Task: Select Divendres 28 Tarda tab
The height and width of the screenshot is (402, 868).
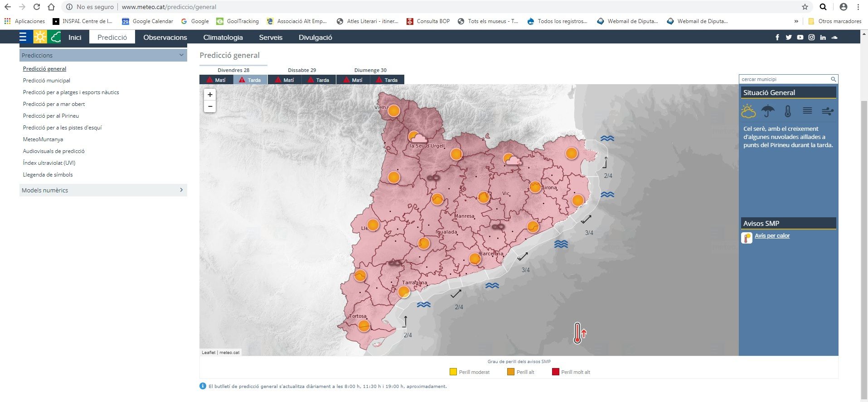Action: tap(250, 80)
